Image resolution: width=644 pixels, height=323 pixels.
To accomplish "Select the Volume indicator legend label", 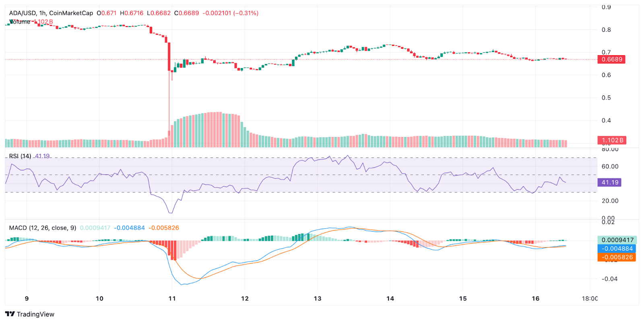I will (20, 22).
